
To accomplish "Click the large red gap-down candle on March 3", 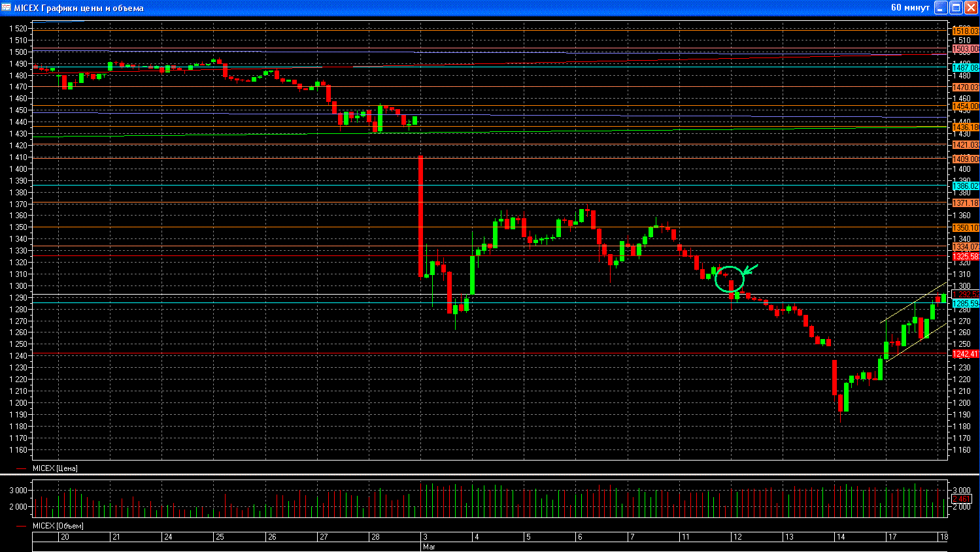I will 420,216.
